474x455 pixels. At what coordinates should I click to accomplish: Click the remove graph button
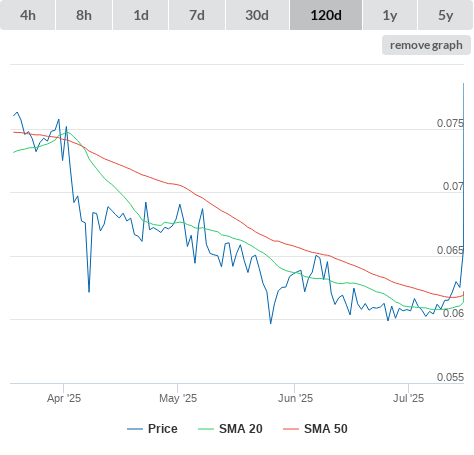[426, 45]
